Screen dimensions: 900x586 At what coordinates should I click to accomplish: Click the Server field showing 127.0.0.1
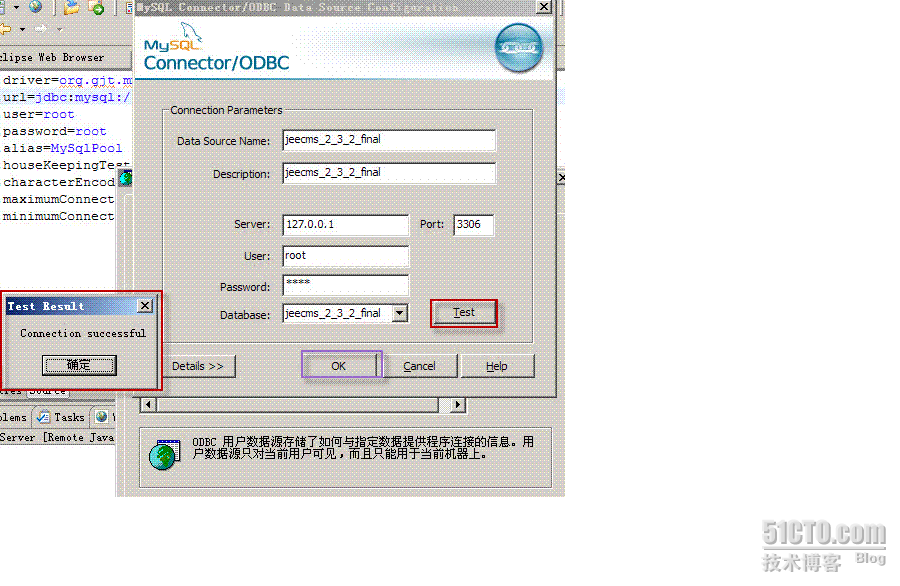346,225
